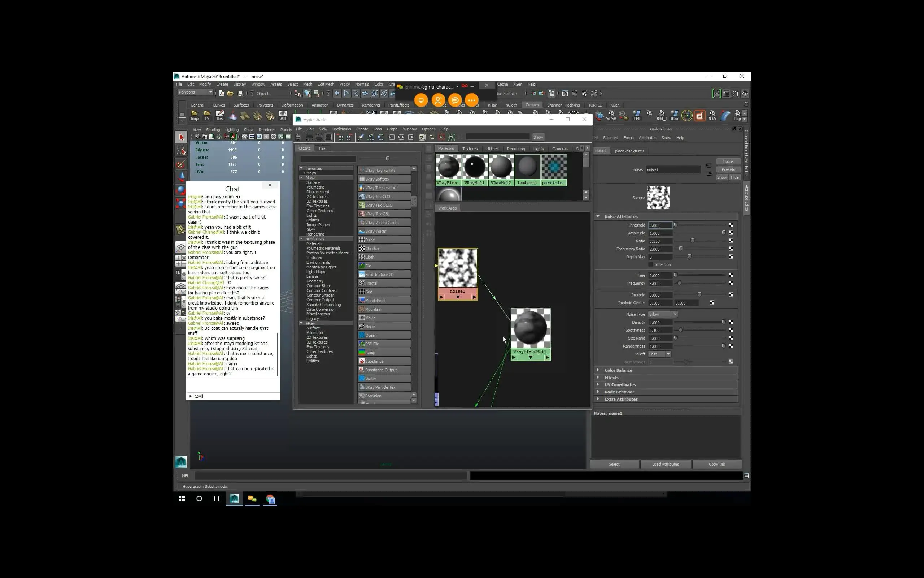The image size is (924, 578).
Task: Click the STSA shelf icon
Action: click(611, 116)
